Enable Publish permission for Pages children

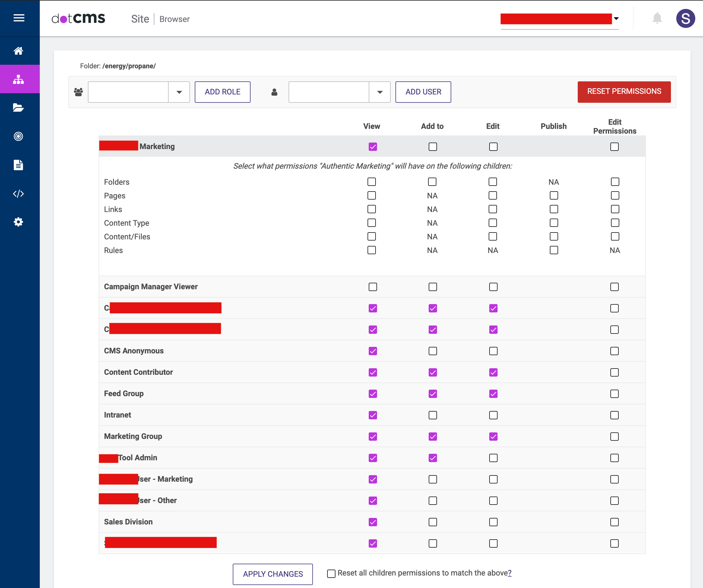pos(554,195)
